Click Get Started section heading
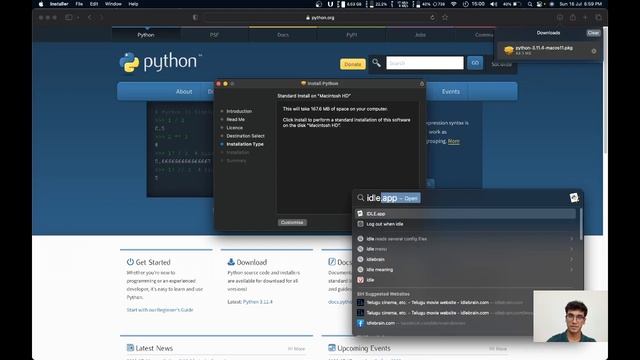640x360 pixels. [x=149, y=262]
